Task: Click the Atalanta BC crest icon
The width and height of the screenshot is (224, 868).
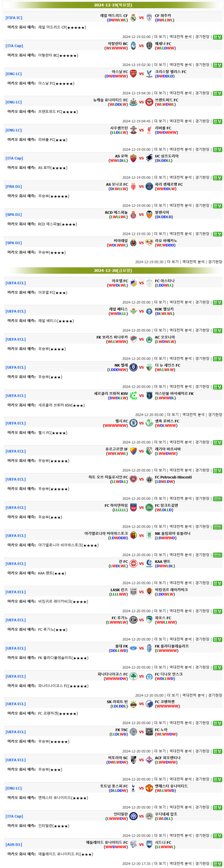Action: (x=133, y=46)
